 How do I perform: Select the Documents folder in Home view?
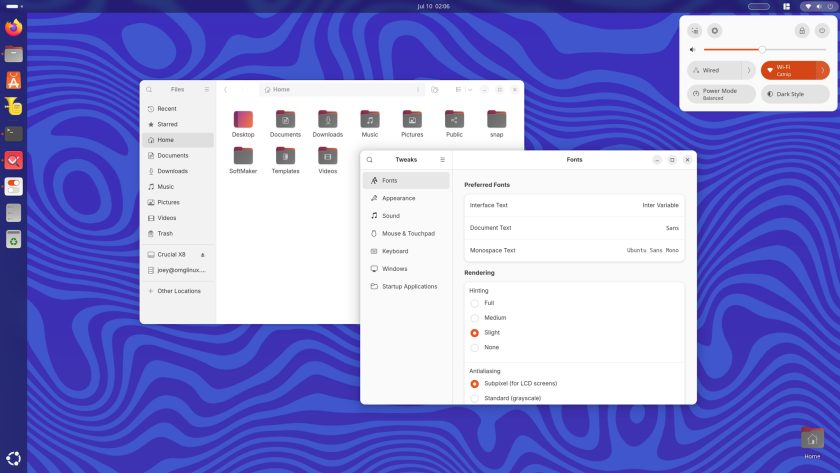(x=286, y=124)
